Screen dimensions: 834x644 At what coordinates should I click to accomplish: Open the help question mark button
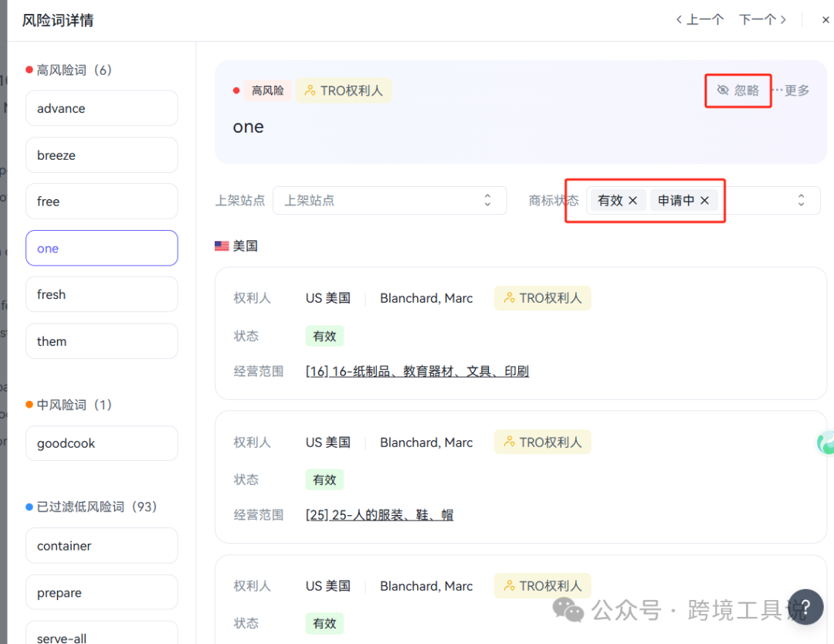click(805, 607)
